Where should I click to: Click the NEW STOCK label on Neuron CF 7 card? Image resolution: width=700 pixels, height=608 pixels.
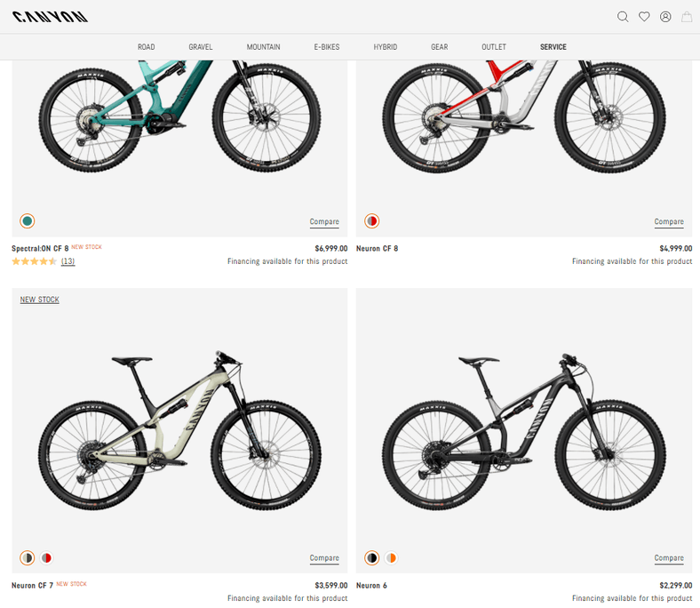click(40, 300)
